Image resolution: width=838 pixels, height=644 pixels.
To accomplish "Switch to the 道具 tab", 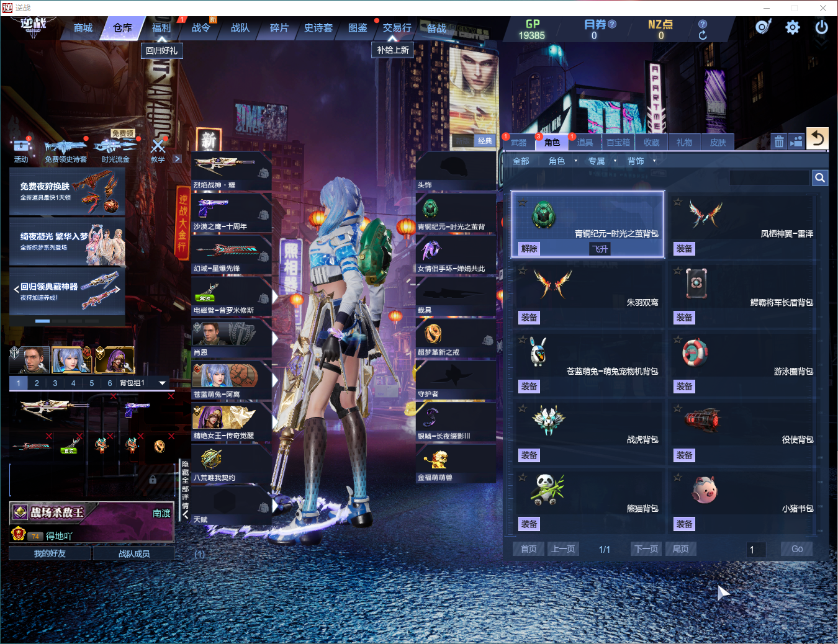I will (585, 143).
